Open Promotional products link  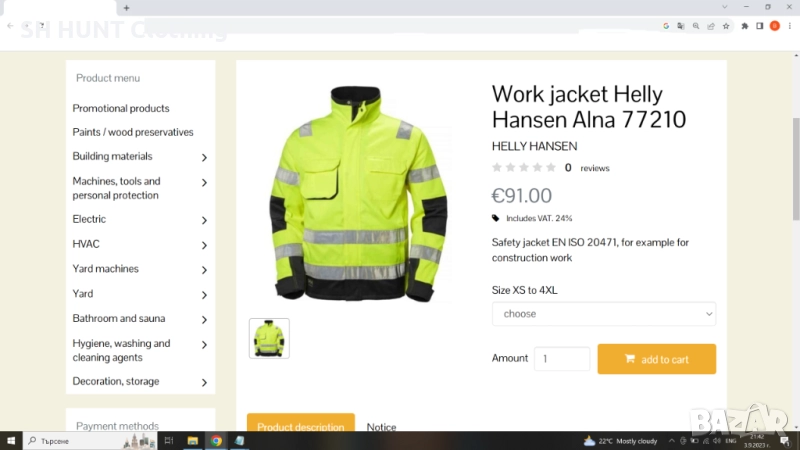121,108
